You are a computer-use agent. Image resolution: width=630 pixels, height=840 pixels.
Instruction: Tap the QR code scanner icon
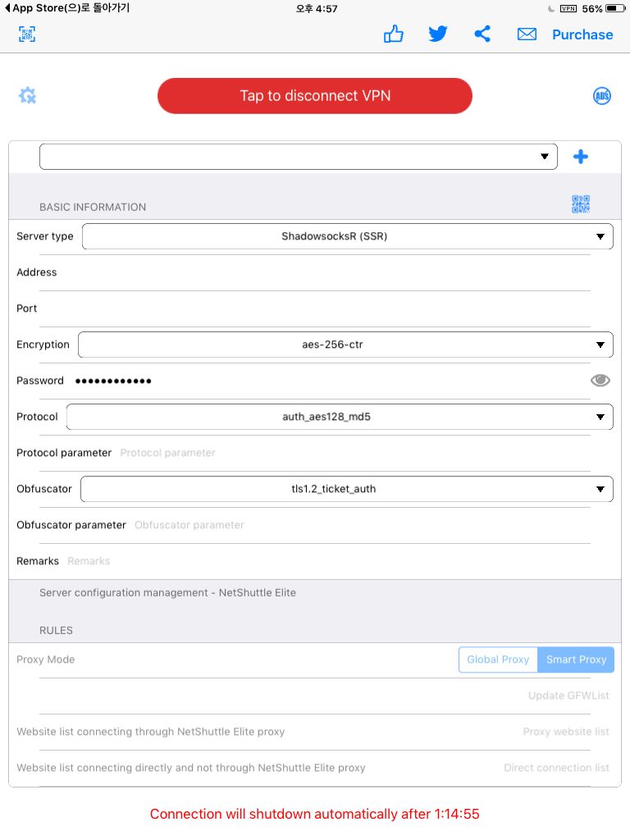(x=27, y=34)
